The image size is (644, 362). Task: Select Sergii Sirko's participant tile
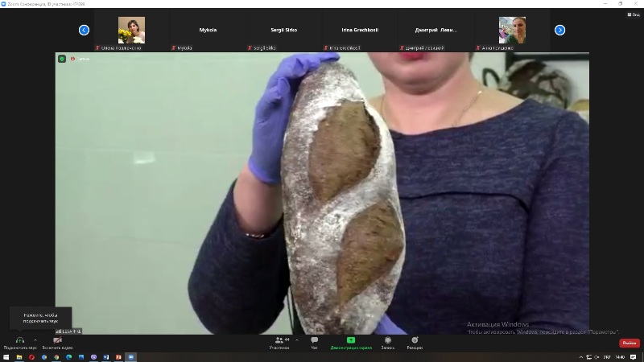285,31
